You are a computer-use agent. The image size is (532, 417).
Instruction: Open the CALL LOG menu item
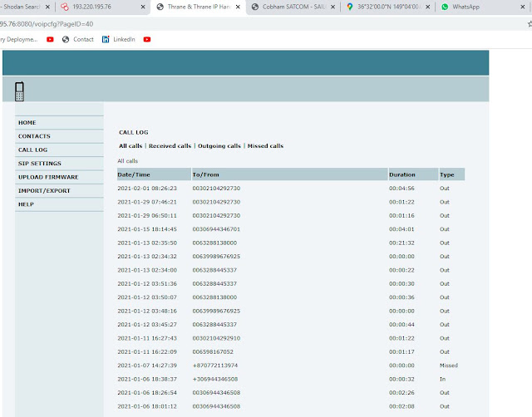point(59,150)
